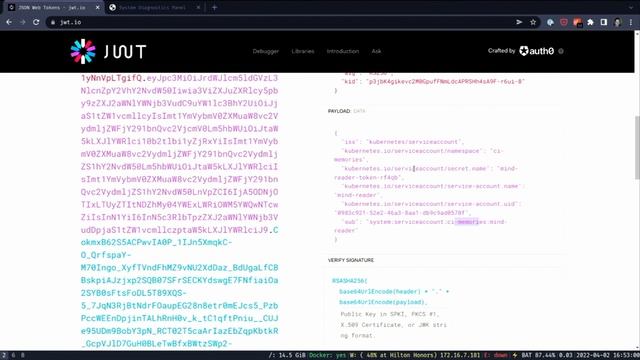This screenshot has width=640, height=360.
Task: Switch to the JSON Web Tokens tab
Action: pyautogui.click(x=52, y=7)
